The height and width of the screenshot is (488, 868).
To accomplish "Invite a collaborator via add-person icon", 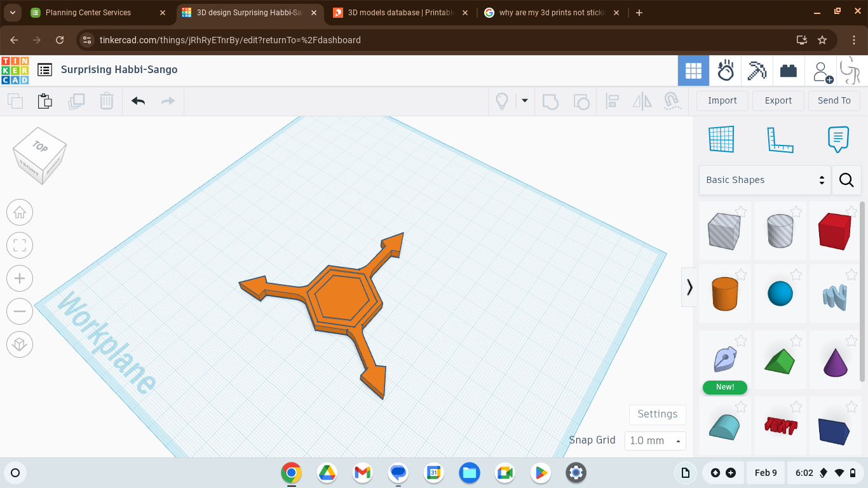I will click(x=822, y=72).
